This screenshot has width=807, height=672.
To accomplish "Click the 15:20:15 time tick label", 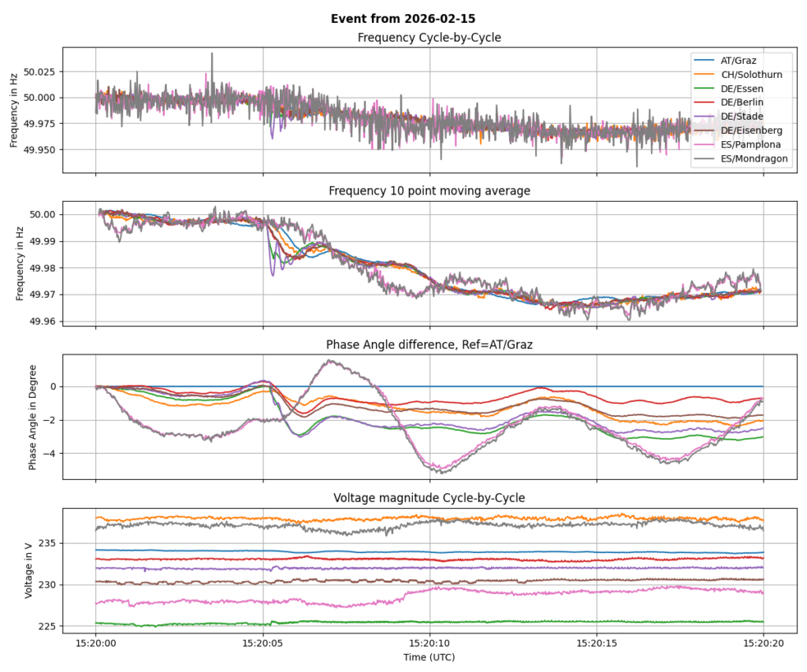I will point(597,642).
